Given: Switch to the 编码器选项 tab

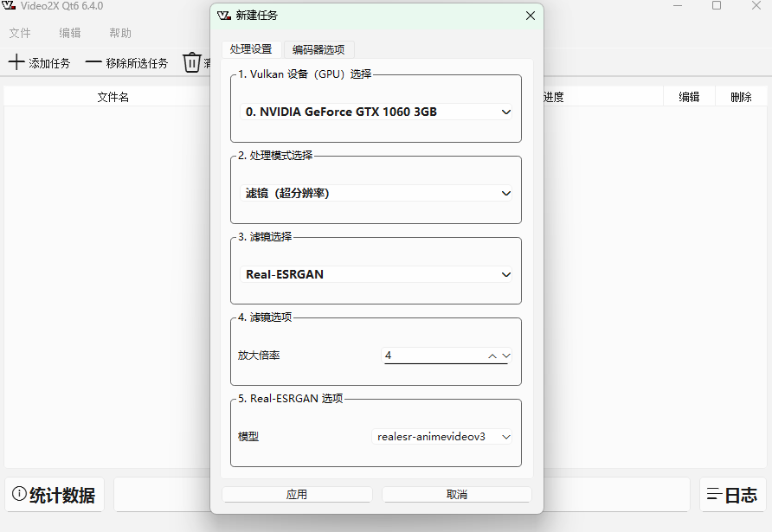Looking at the screenshot, I should pos(319,49).
